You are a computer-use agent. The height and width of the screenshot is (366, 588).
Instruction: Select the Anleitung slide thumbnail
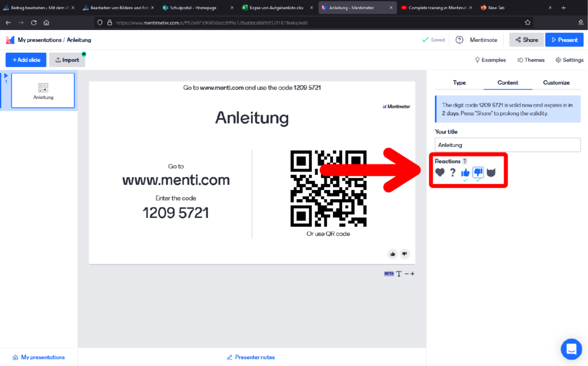43,91
